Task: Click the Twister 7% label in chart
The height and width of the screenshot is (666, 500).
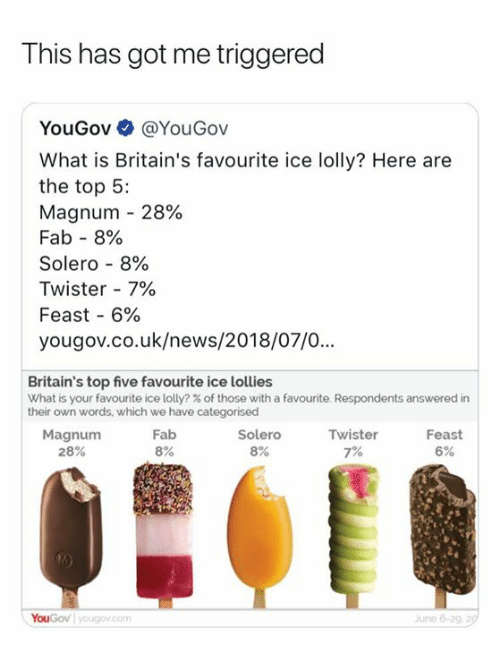Action: point(353,443)
